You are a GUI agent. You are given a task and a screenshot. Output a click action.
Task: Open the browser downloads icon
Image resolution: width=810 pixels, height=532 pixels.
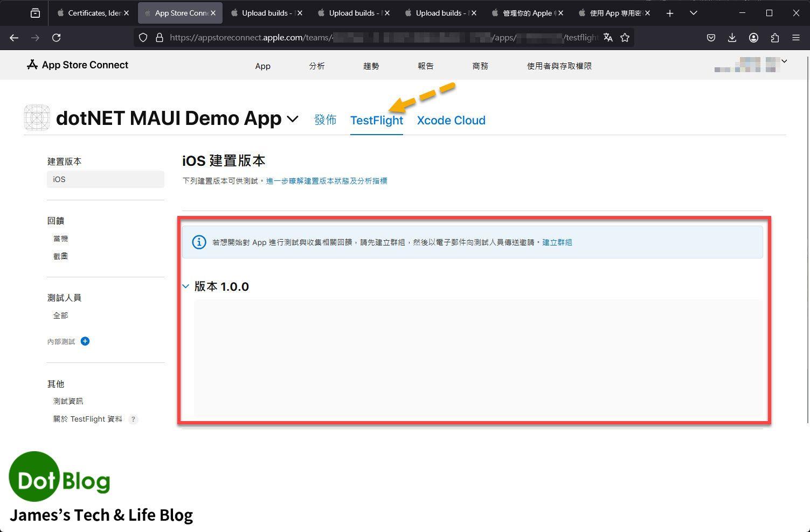732,38
